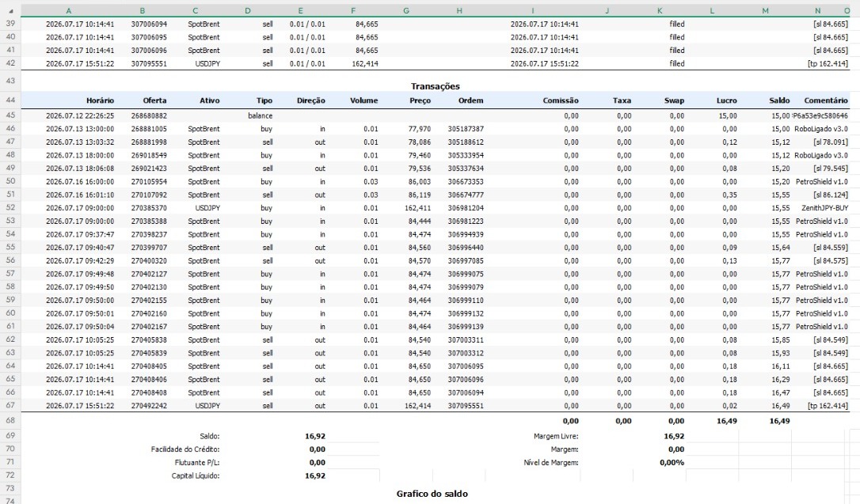
Task: Select Margem value 0,00 in row 70
Action: click(x=675, y=449)
